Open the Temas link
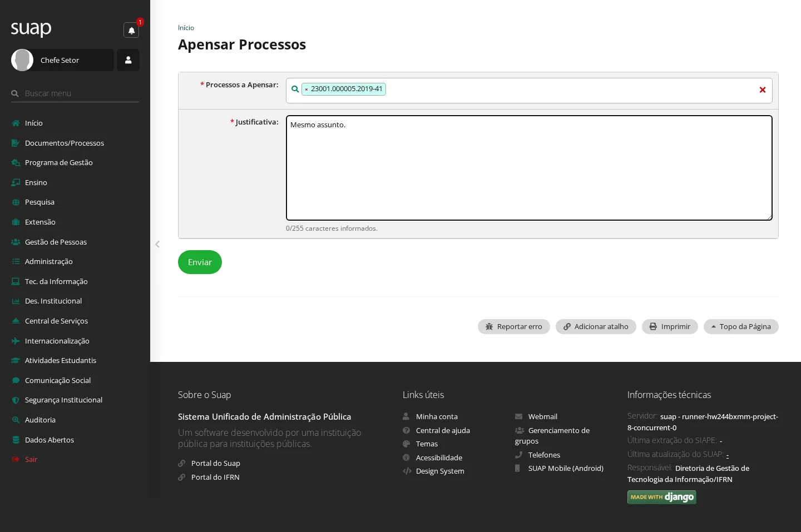Image resolution: width=801 pixels, height=532 pixels. pos(427,444)
